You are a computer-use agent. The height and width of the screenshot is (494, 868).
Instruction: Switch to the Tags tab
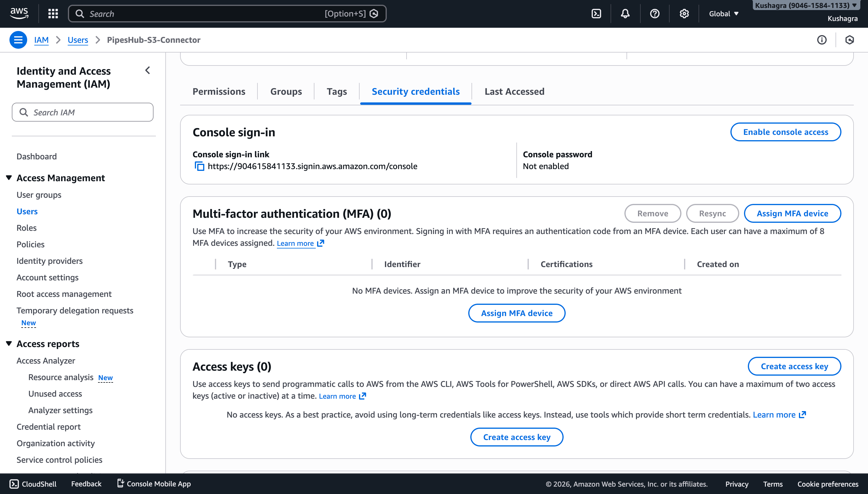[x=337, y=91]
